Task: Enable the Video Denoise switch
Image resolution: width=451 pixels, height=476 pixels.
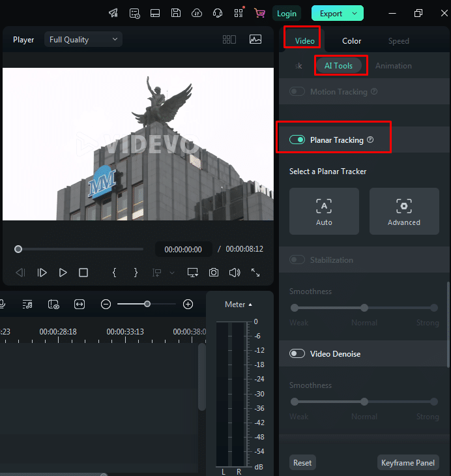Action: click(297, 353)
